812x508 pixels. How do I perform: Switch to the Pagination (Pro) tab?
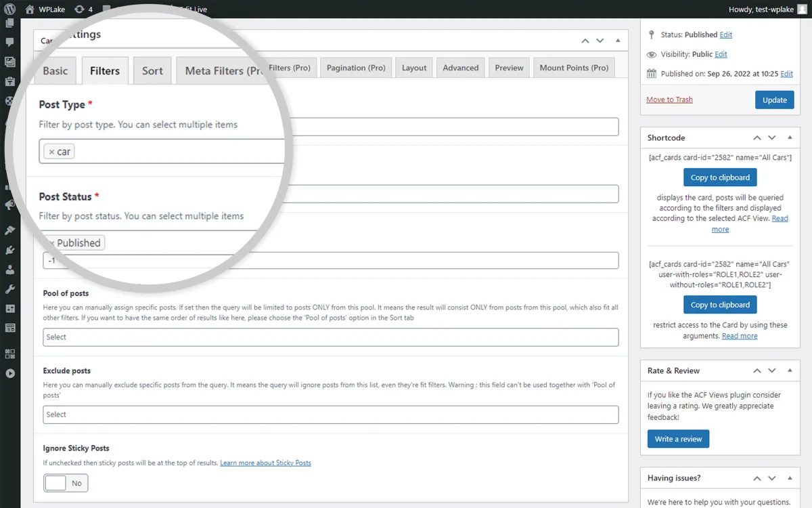coord(356,68)
